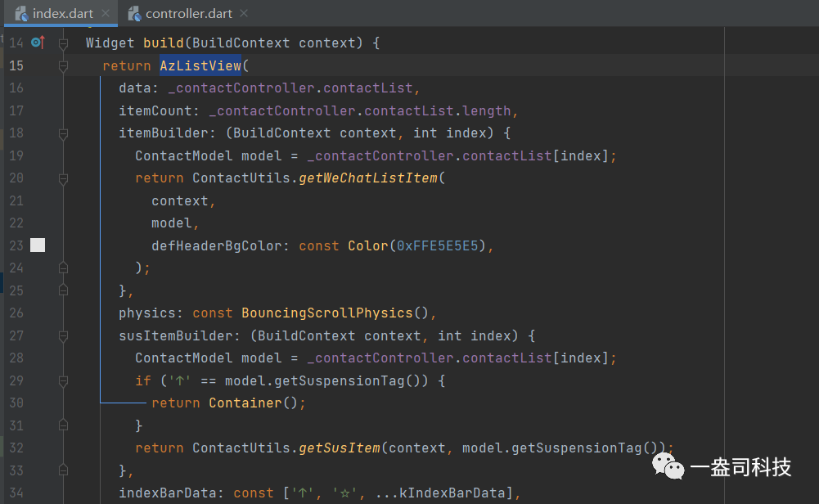The width and height of the screenshot is (819, 504).
Task: Click the length property on line 17
Action: coord(487,110)
